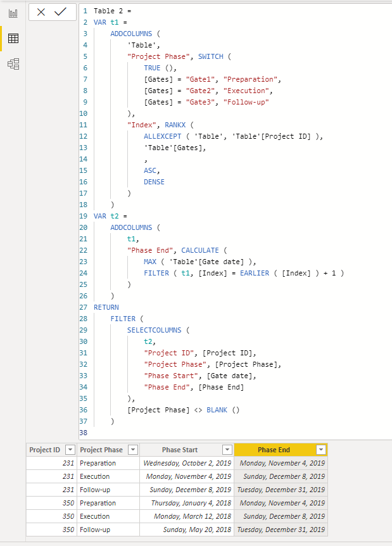Screen dimensions: 392x546
Task: Click Phase Start cell Monday, November 4, 2019
Action: (x=187, y=476)
